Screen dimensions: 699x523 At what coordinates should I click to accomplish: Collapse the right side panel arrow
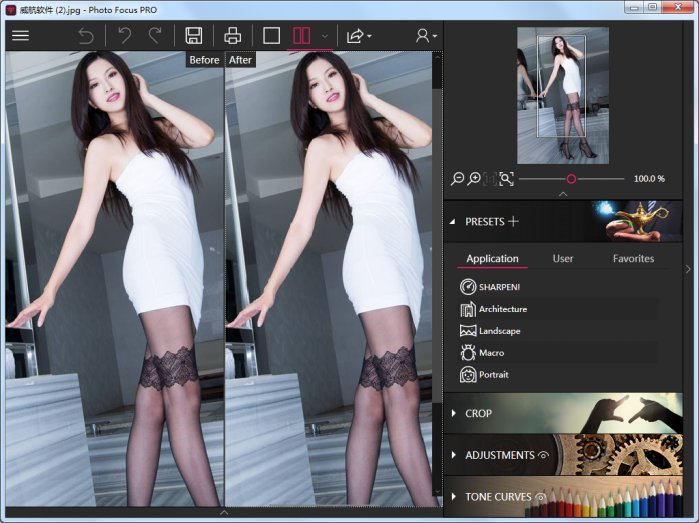click(x=688, y=269)
